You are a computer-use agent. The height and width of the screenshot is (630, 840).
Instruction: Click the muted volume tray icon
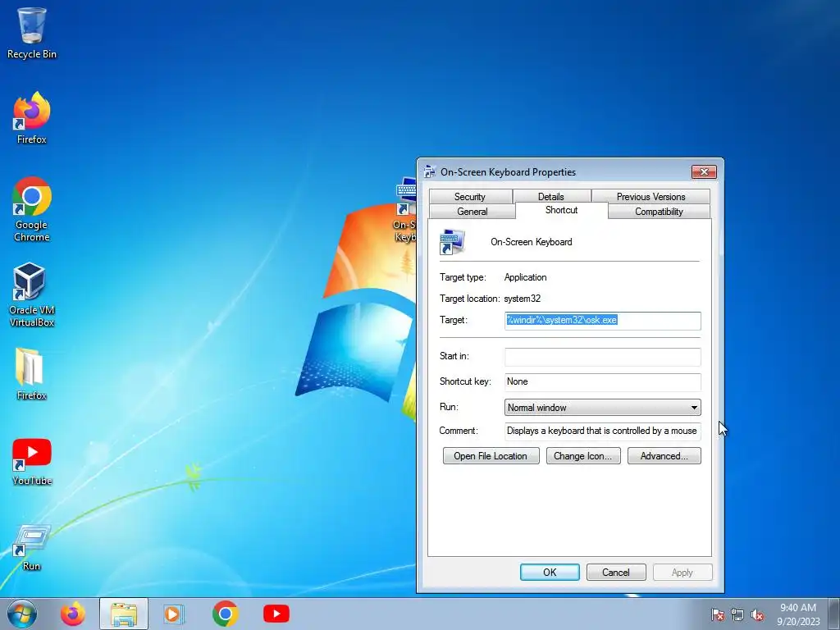tap(757, 615)
